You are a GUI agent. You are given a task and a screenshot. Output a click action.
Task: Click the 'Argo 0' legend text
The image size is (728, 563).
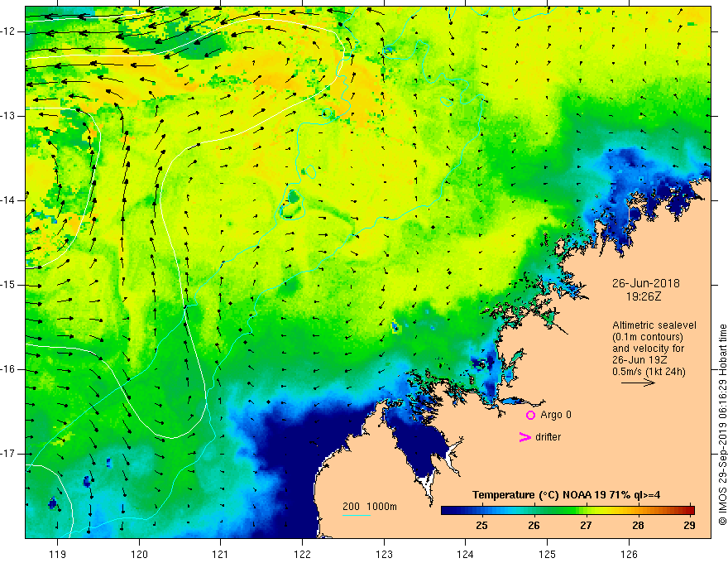[556, 415]
